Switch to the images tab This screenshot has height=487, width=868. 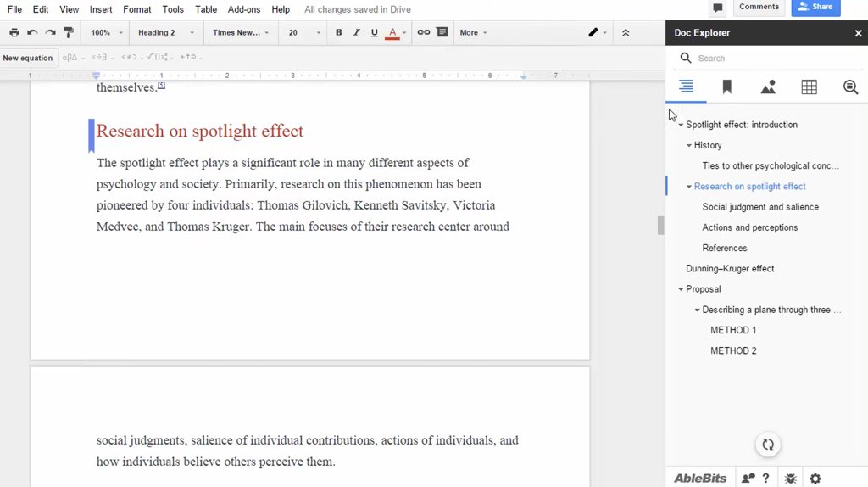point(768,87)
